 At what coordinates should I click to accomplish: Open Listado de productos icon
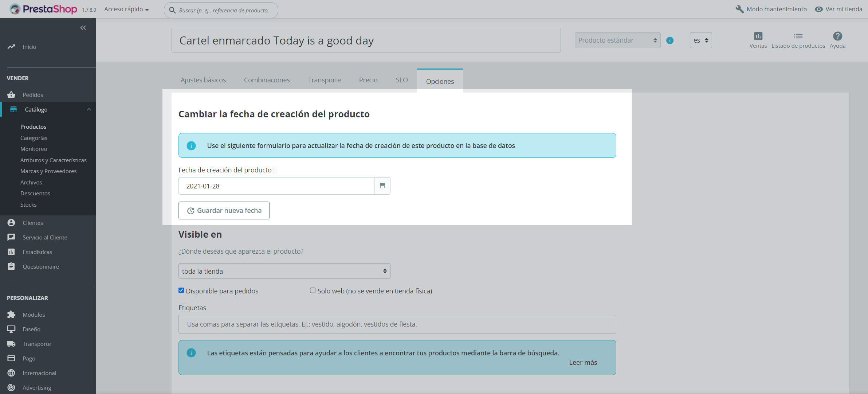798,36
